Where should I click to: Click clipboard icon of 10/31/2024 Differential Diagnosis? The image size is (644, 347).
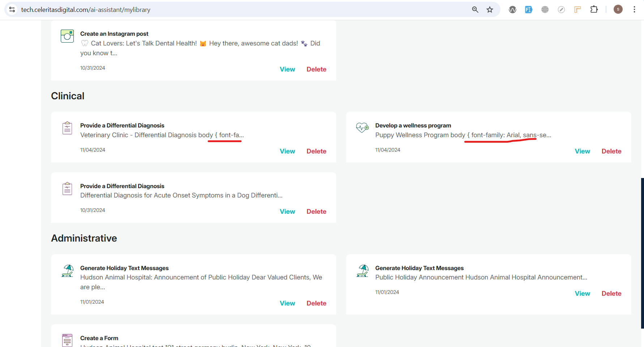(67, 188)
